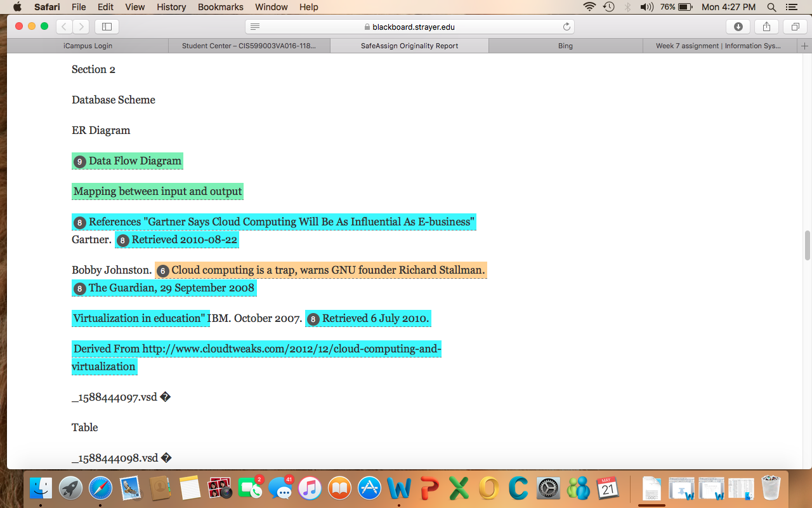Switch to the iCampus Login tab
The height and width of the screenshot is (508, 812).
(x=88, y=46)
